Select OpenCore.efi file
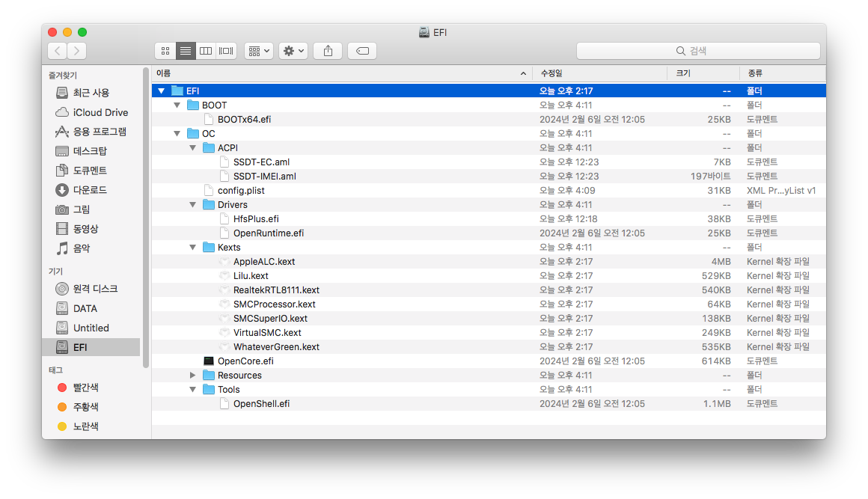Screen dimensions: 868x499 tap(489, 361)
